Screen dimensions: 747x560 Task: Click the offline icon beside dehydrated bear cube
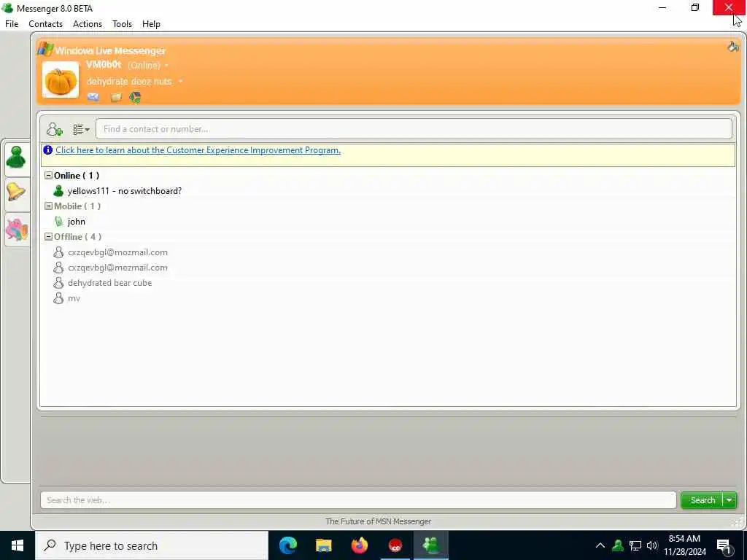pos(58,283)
